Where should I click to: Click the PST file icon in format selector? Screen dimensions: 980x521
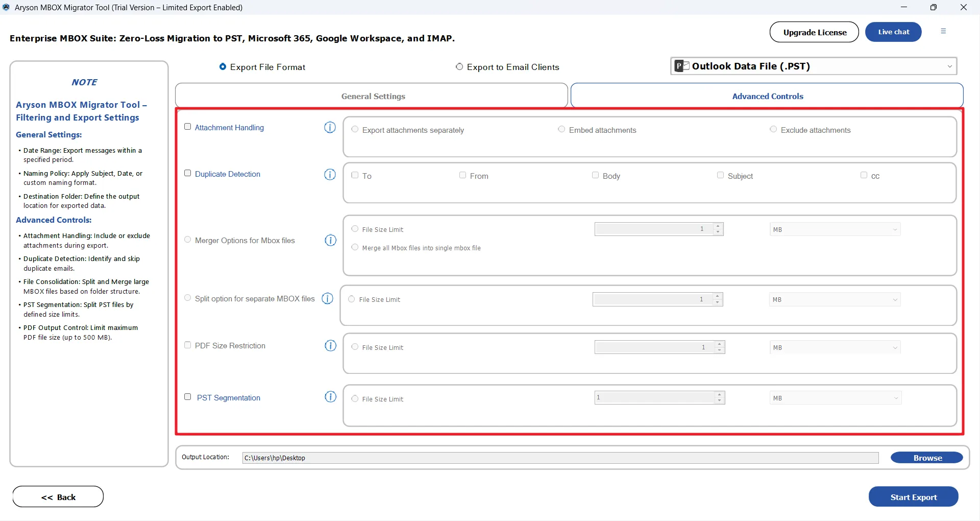(x=682, y=66)
